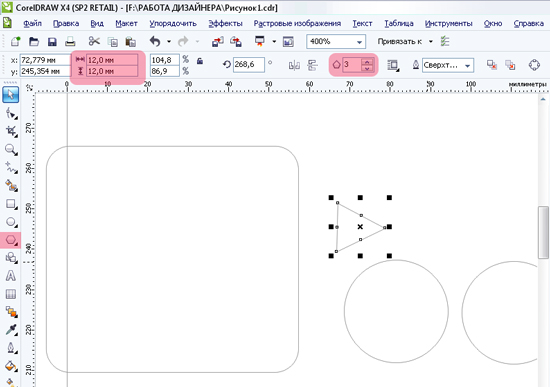Screen dimensions: 550x387
Task: Open the Правка menu
Action: click(66, 24)
